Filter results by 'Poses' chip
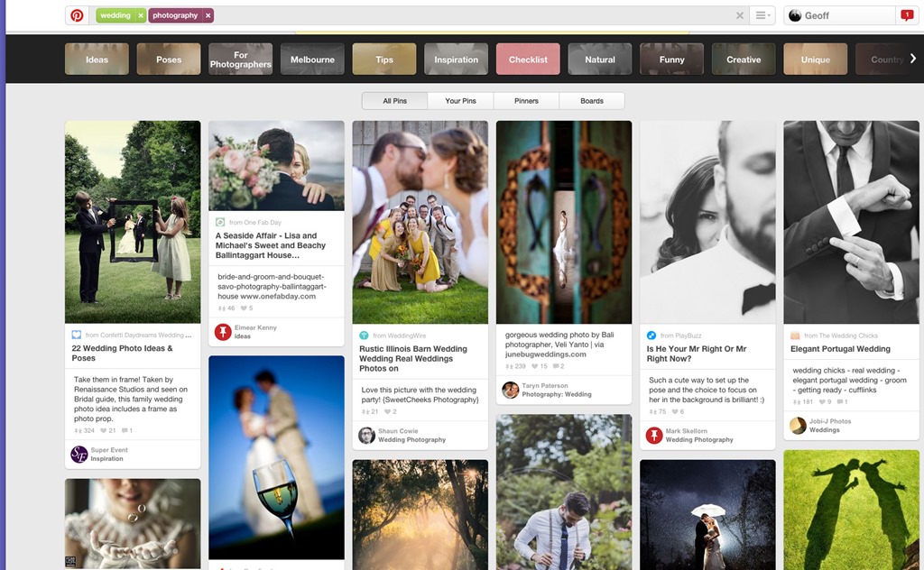This screenshot has height=570, width=924. point(169,60)
